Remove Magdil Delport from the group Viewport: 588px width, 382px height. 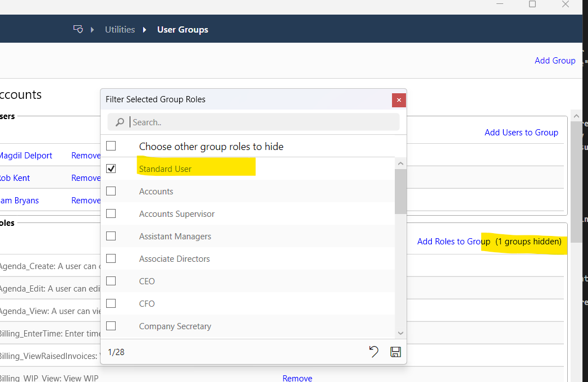(x=86, y=156)
